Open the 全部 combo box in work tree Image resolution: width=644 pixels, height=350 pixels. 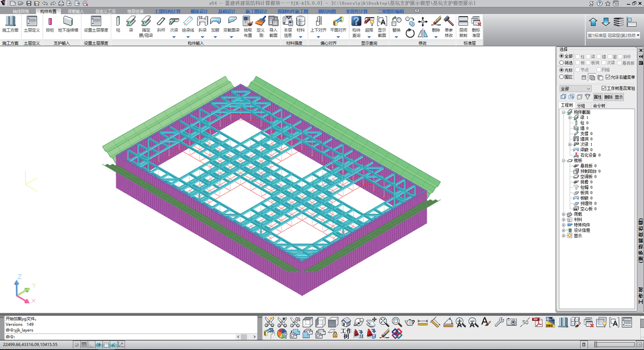coord(575,89)
